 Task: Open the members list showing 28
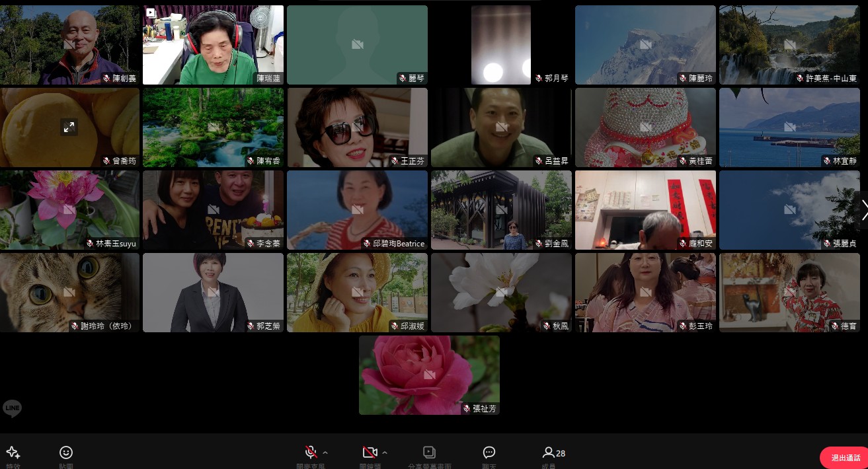coord(554,453)
